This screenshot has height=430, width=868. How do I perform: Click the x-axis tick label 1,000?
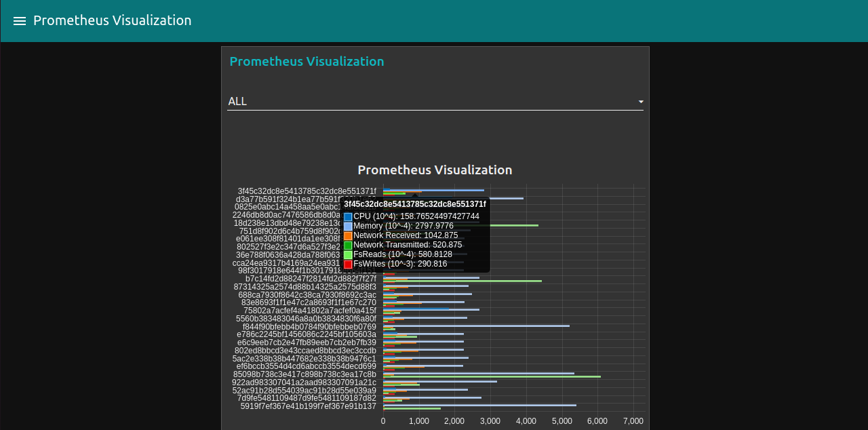419,421
